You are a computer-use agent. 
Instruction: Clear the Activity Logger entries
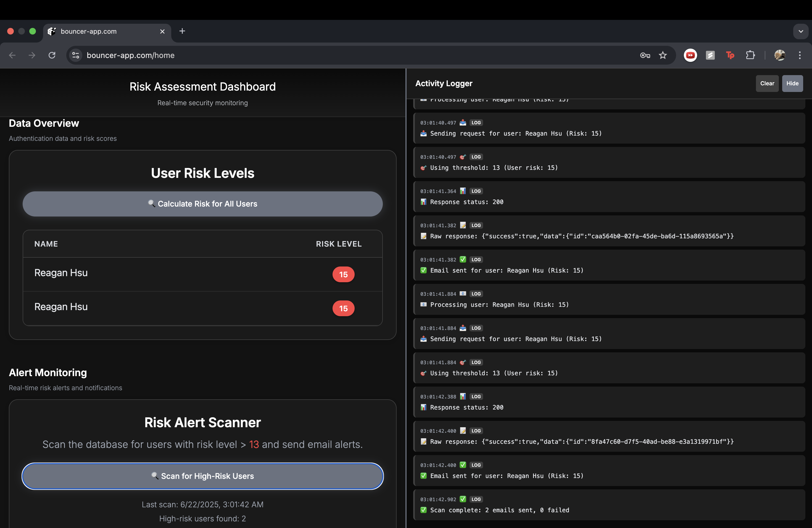click(767, 84)
